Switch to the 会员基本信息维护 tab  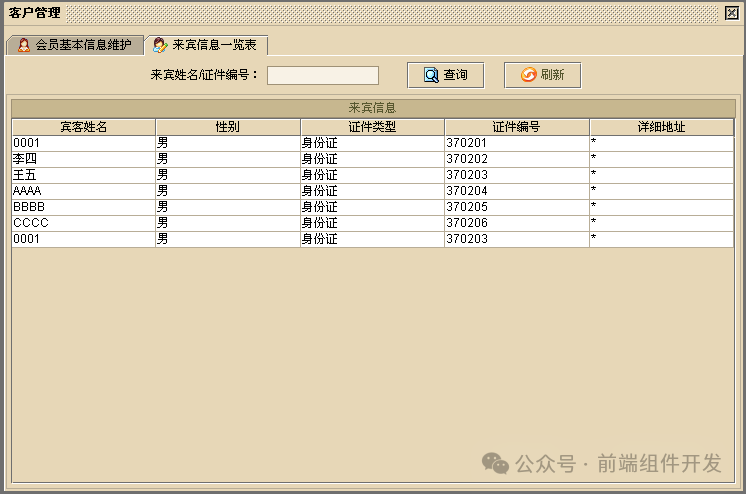pyautogui.click(x=75, y=45)
